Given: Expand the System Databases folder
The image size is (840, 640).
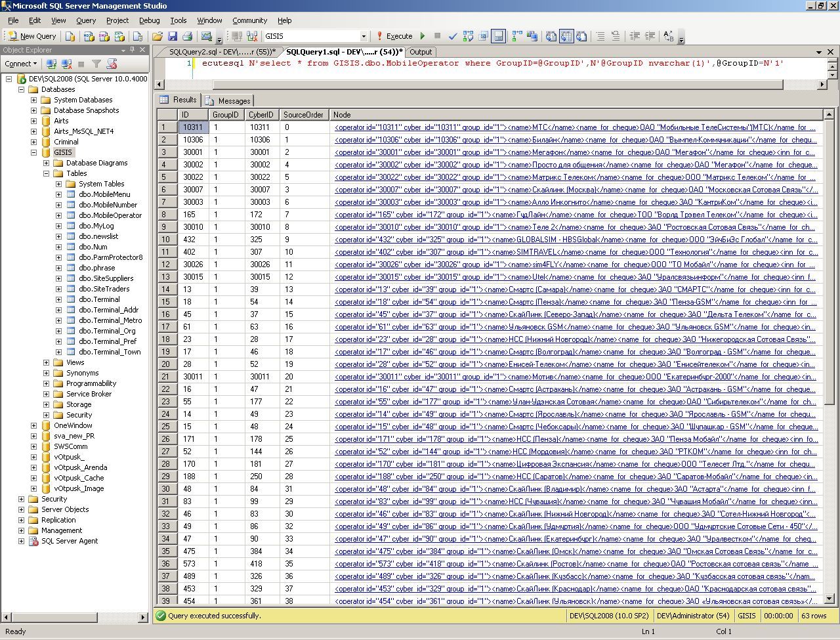Looking at the screenshot, I should (x=33, y=100).
